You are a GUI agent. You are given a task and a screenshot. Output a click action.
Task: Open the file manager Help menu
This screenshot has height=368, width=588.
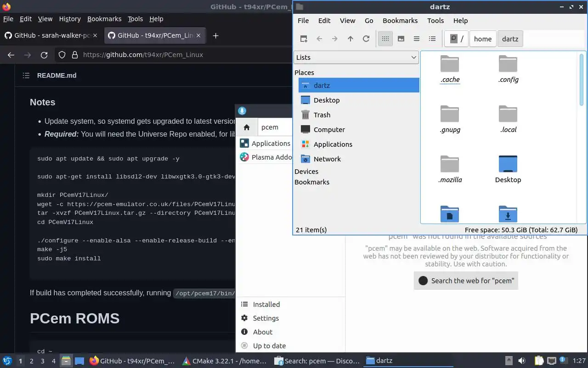click(460, 21)
